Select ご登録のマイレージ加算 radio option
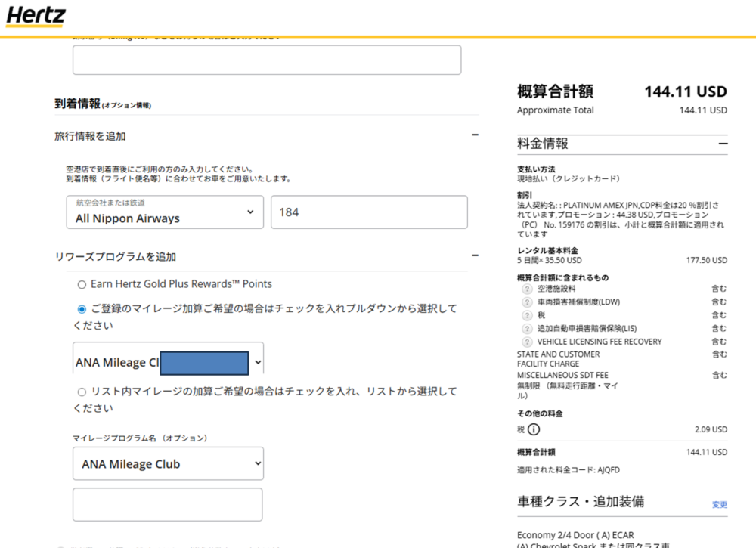 pos(82,309)
